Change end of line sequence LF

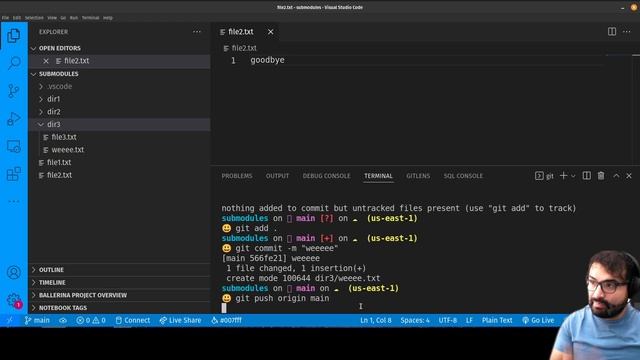coord(469,320)
